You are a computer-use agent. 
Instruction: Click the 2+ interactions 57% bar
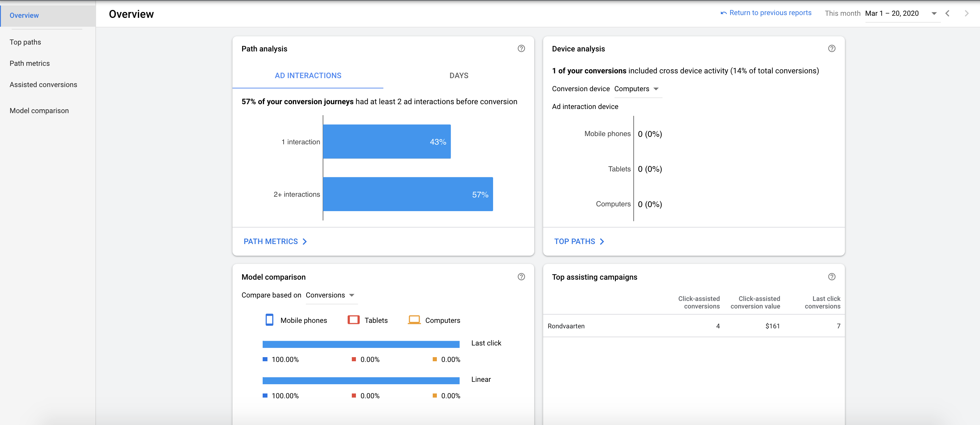point(407,194)
